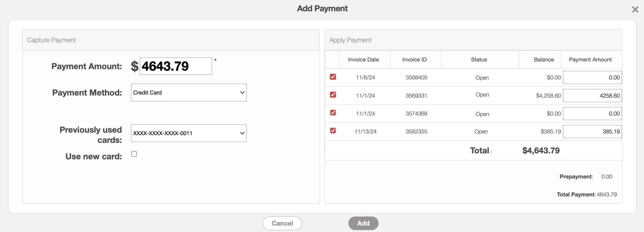
Task: Click the Invoice Date column header
Action: (363, 60)
